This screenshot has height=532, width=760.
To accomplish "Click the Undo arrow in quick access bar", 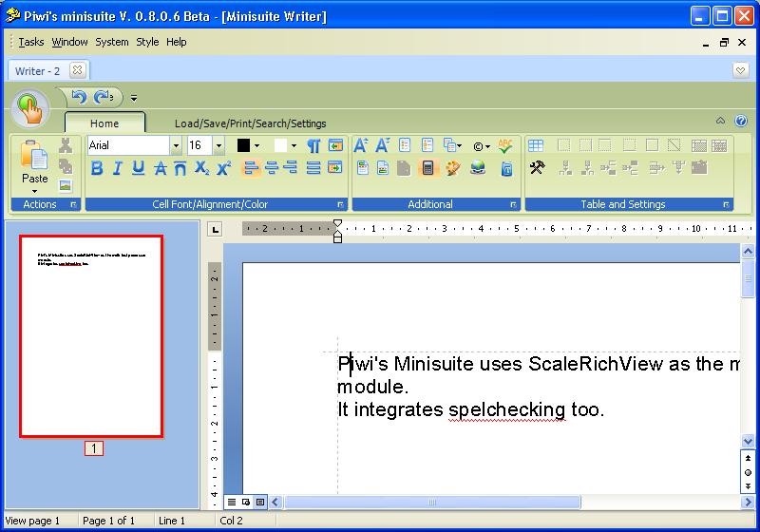I will [x=79, y=97].
